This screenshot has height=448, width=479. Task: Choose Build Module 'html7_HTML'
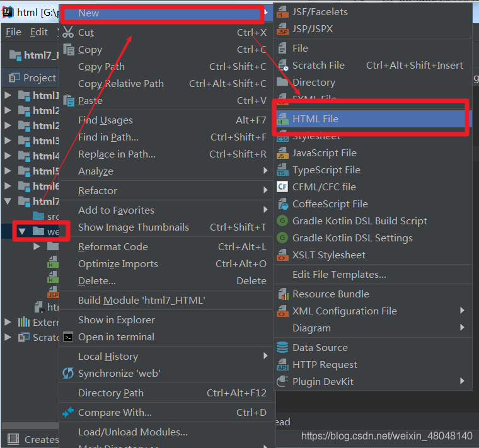(x=165, y=301)
